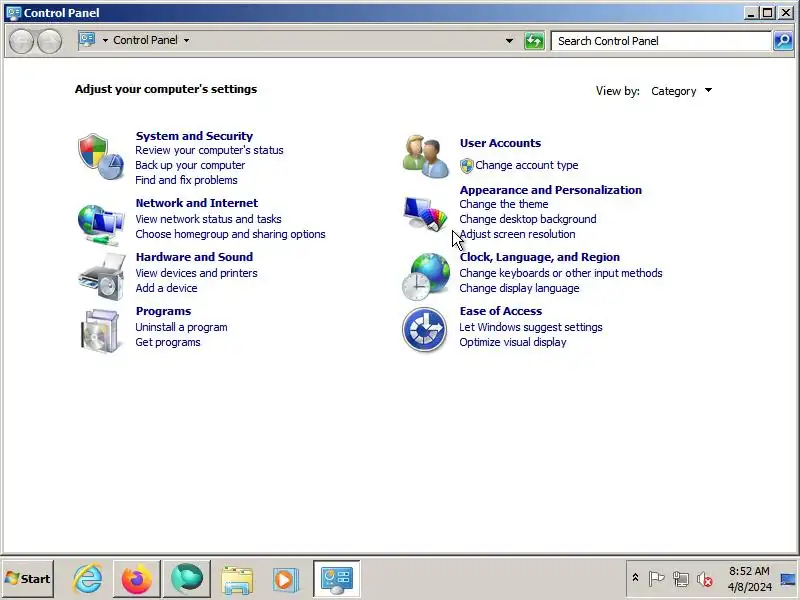This screenshot has width=800, height=600.
Task: Open Review your computer's status
Action: pyautogui.click(x=209, y=151)
